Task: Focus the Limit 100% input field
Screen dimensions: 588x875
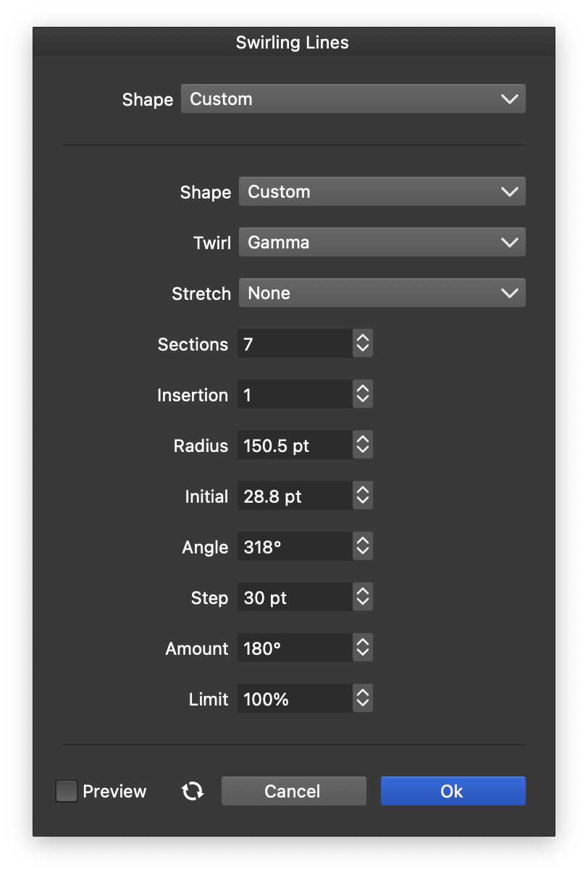Action: pyautogui.click(x=295, y=699)
